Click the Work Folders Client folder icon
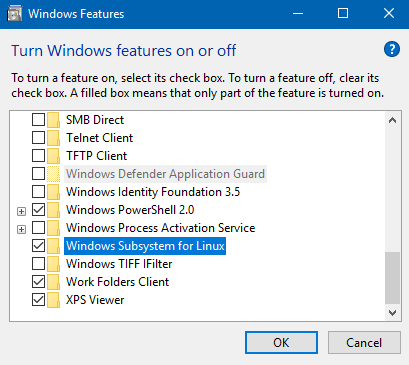409x365 pixels. (53, 282)
